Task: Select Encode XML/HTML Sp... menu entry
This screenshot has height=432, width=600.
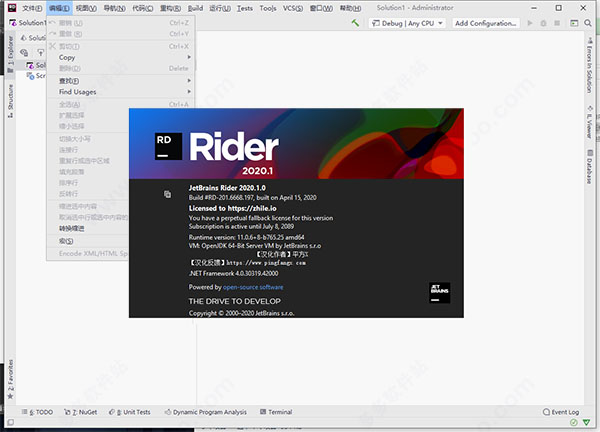Action: 88,253
